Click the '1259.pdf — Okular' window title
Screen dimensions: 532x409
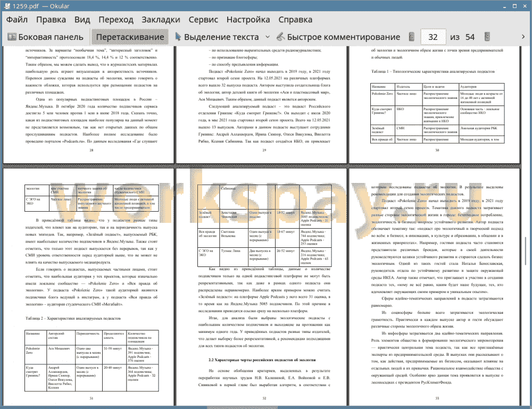click(x=41, y=6)
